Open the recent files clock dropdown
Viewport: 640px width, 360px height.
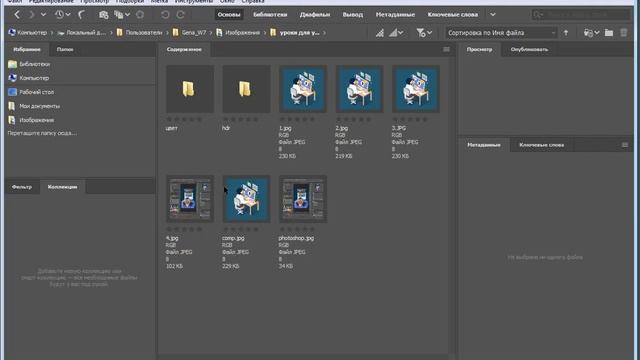(62, 15)
